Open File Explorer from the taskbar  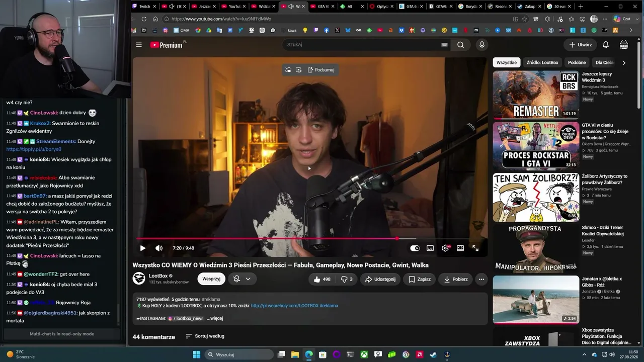(x=295, y=354)
